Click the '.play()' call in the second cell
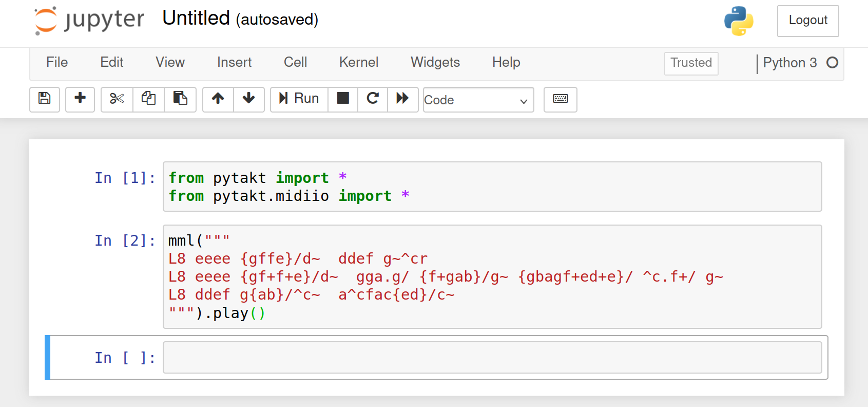The width and height of the screenshot is (868, 407). coord(235,313)
